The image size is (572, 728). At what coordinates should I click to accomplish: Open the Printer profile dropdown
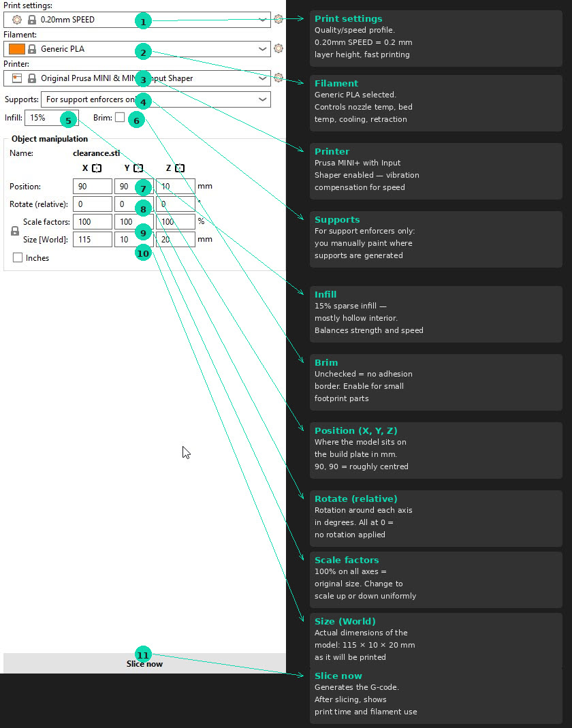coord(262,78)
